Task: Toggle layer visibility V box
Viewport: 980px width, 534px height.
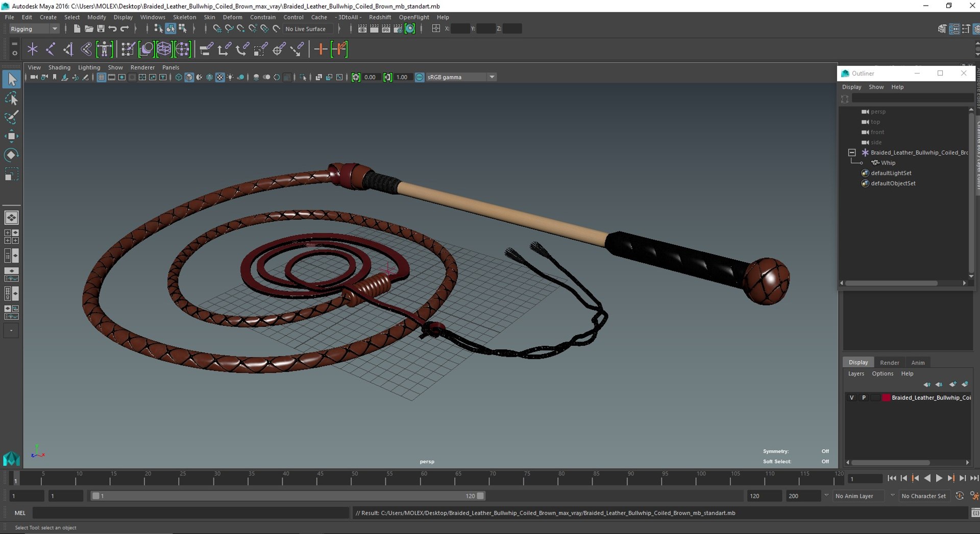Action: (851, 397)
